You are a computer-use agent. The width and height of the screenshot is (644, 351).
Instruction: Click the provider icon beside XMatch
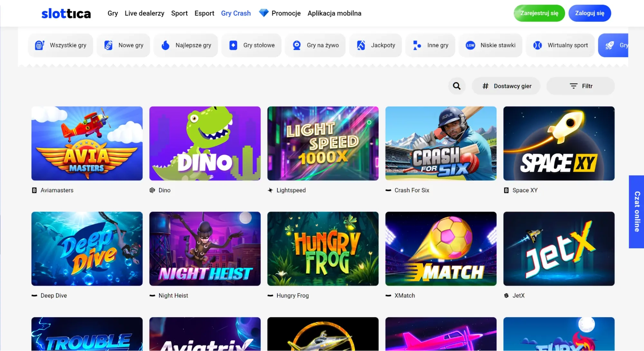(388, 296)
